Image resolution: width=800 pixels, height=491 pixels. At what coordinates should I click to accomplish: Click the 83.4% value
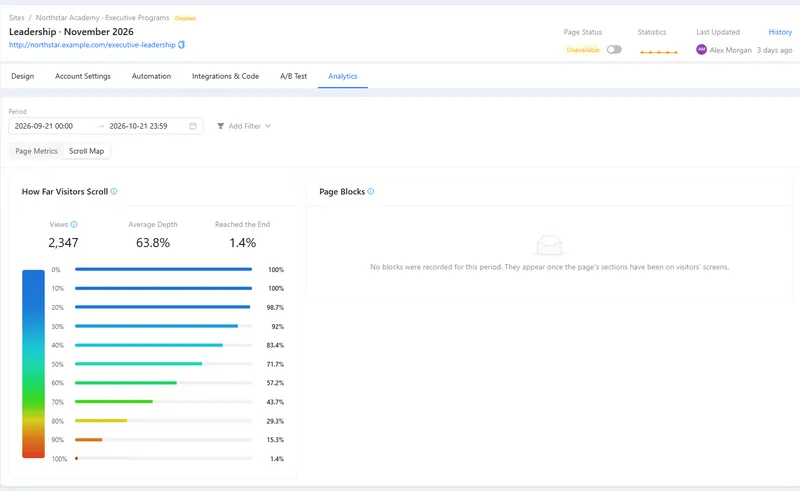click(x=275, y=345)
